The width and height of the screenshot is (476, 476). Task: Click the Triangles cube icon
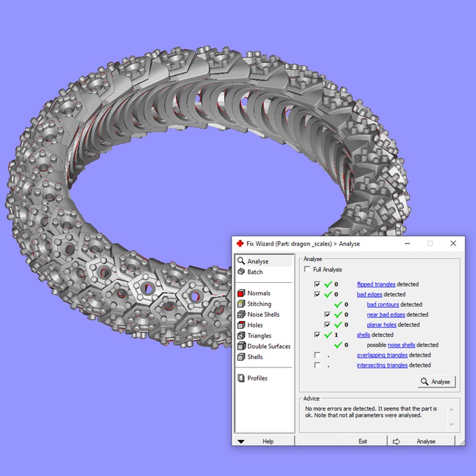pos(241,335)
